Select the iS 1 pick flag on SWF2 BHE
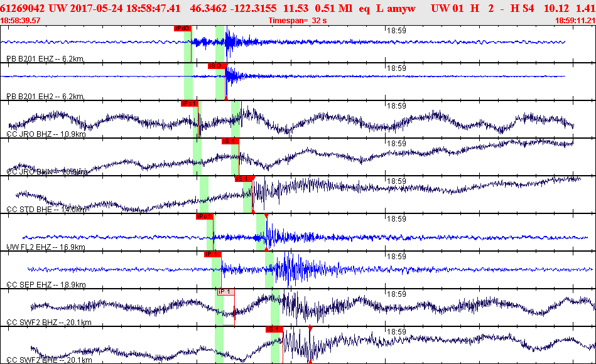This screenshot has height=364, width=596. [x=274, y=329]
